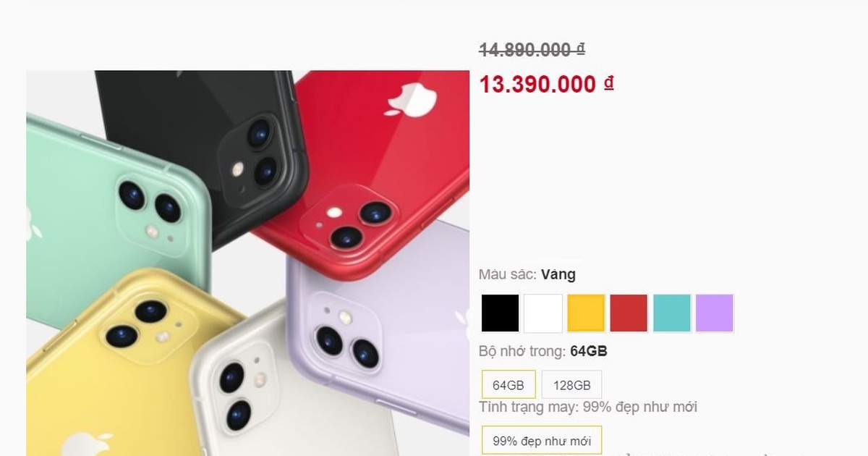Choose the teal color swatch
868x456 pixels.
tap(672, 313)
